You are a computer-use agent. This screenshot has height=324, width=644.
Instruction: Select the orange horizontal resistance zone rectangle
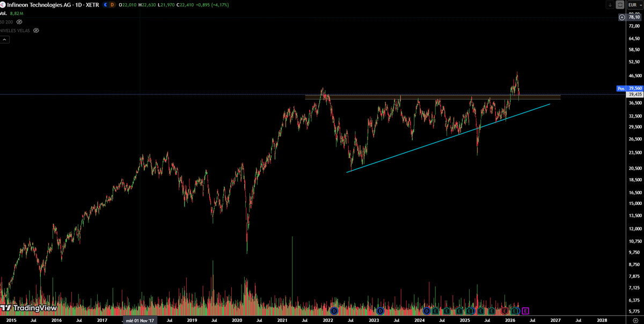(433, 97)
